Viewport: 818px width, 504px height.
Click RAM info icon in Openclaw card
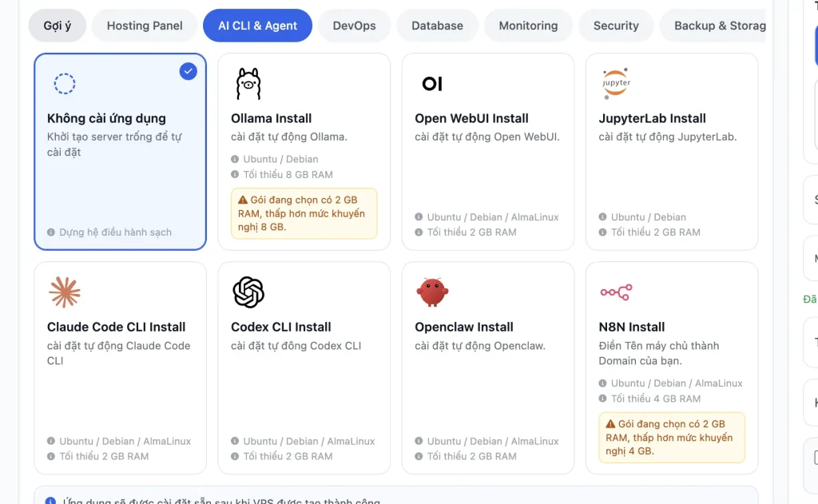[x=419, y=457]
